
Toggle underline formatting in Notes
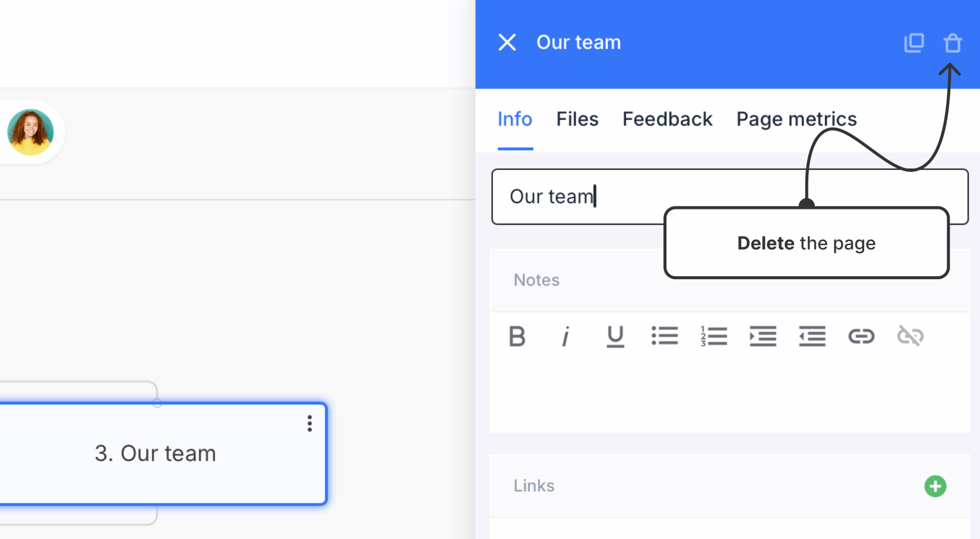[615, 336]
